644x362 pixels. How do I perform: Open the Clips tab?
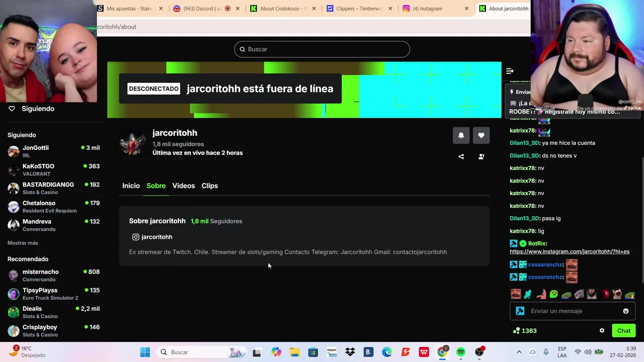pos(210,186)
